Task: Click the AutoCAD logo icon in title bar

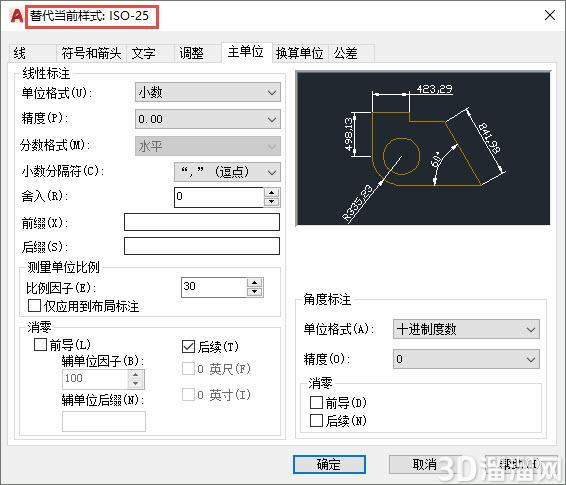Action: [x=16, y=16]
